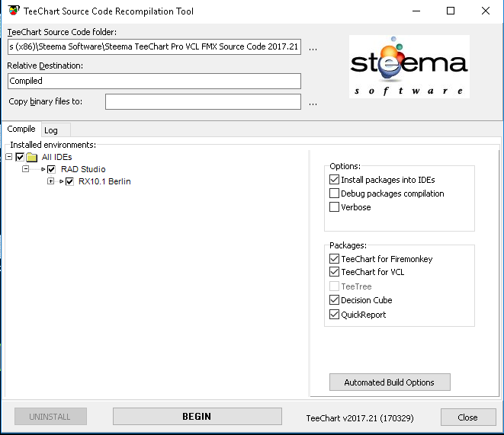Select the RAD Studio tree label

tap(83, 169)
